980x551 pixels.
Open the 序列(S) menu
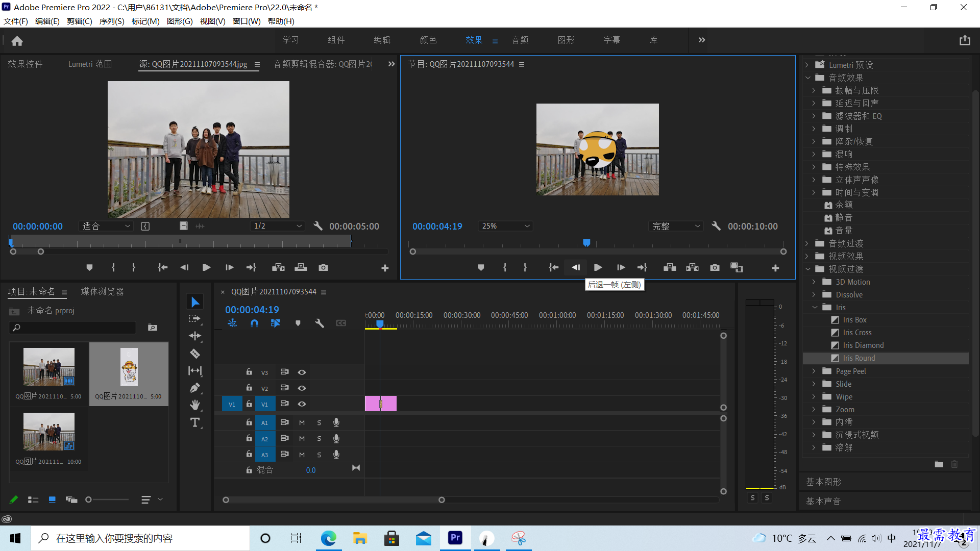point(112,21)
